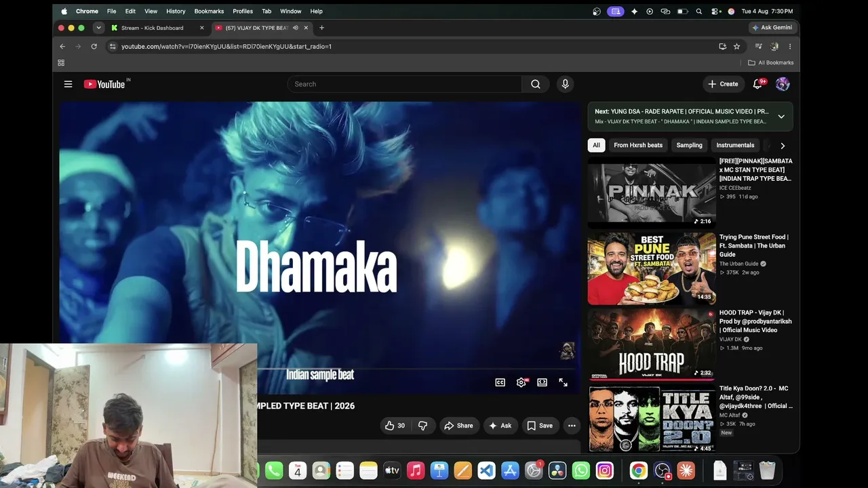Open the YouTube account avatar menu

pyautogui.click(x=783, y=84)
